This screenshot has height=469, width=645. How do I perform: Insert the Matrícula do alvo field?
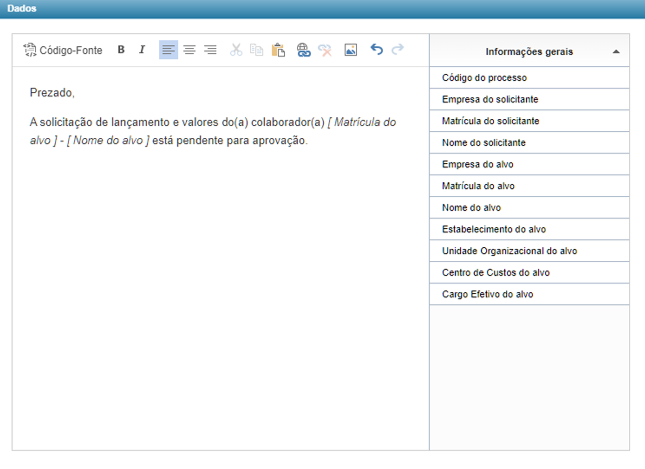[529, 186]
